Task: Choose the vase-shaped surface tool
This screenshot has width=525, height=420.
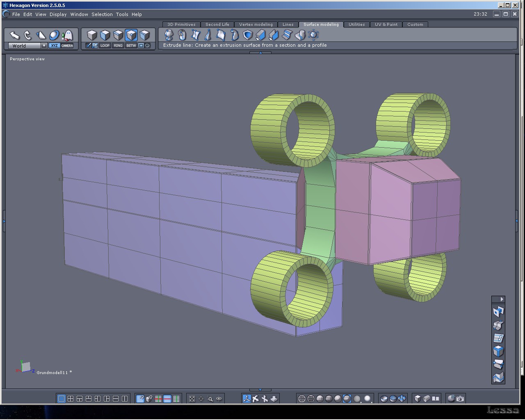Action: 208,35
